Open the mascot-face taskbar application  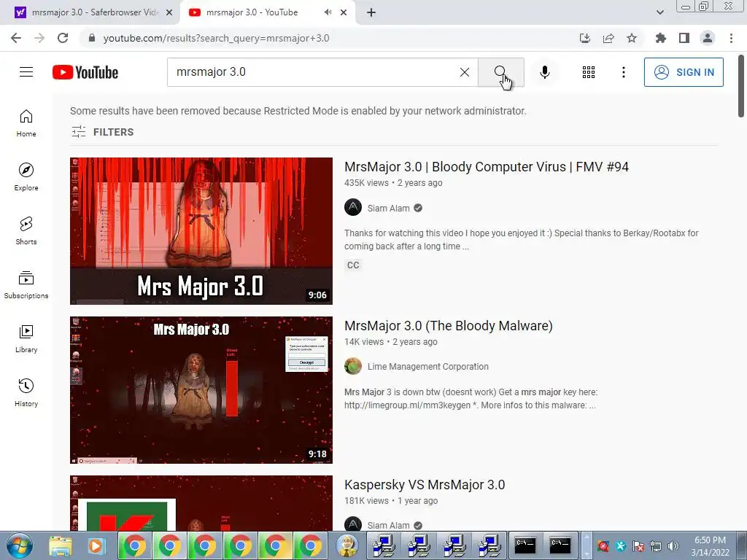347,545
